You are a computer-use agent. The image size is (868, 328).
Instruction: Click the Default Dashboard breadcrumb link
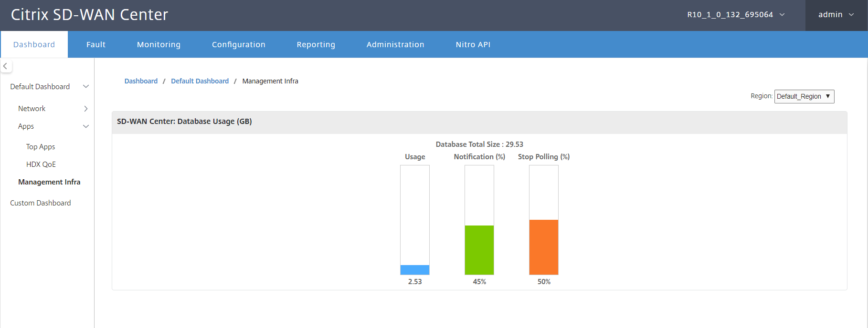tap(200, 81)
